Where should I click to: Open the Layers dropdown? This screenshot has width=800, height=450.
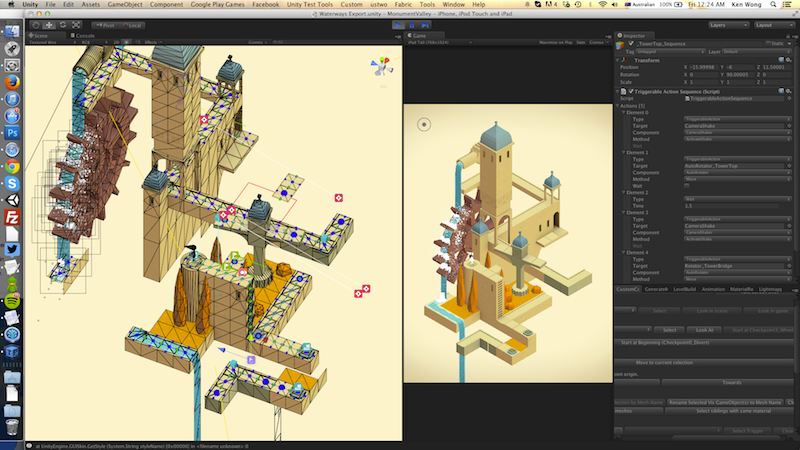tap(728, 25)
